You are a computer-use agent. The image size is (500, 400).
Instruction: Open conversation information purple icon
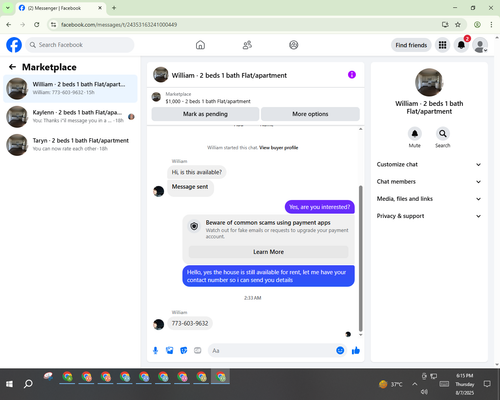pyautogui.click(x=352, y=75)
